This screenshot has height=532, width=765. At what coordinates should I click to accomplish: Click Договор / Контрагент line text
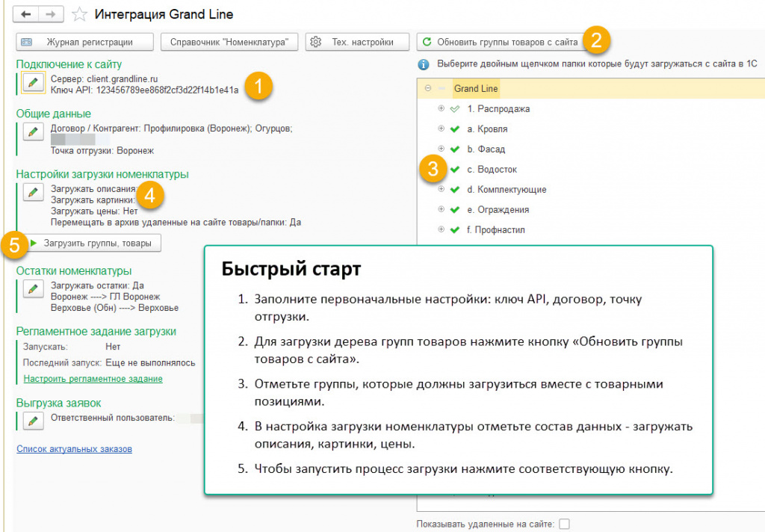172,129
